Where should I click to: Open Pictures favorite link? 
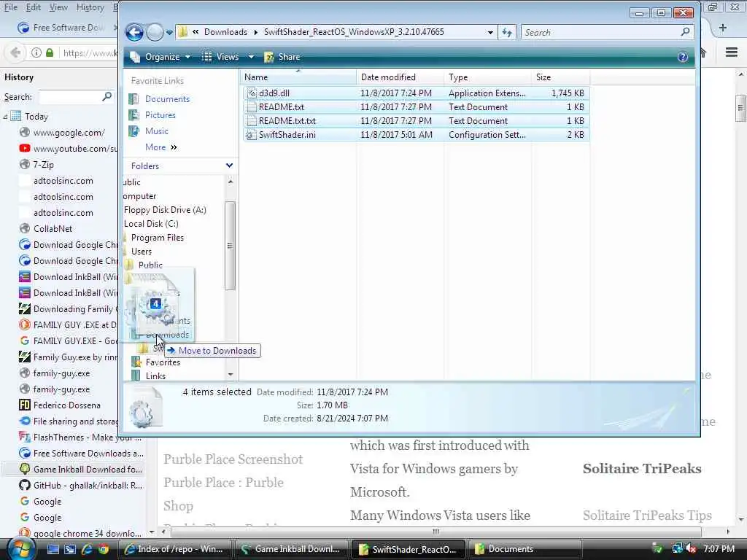click(x=160, y=115)
